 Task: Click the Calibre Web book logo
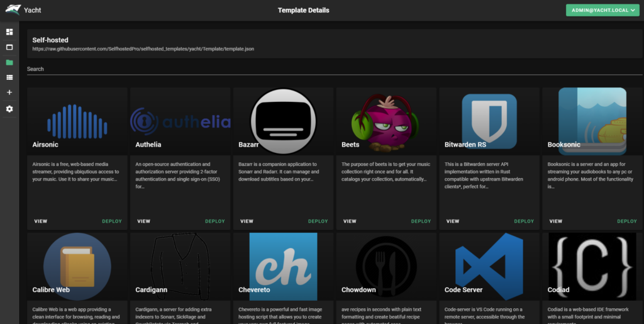pyautogui.click(x=77, y=266)
